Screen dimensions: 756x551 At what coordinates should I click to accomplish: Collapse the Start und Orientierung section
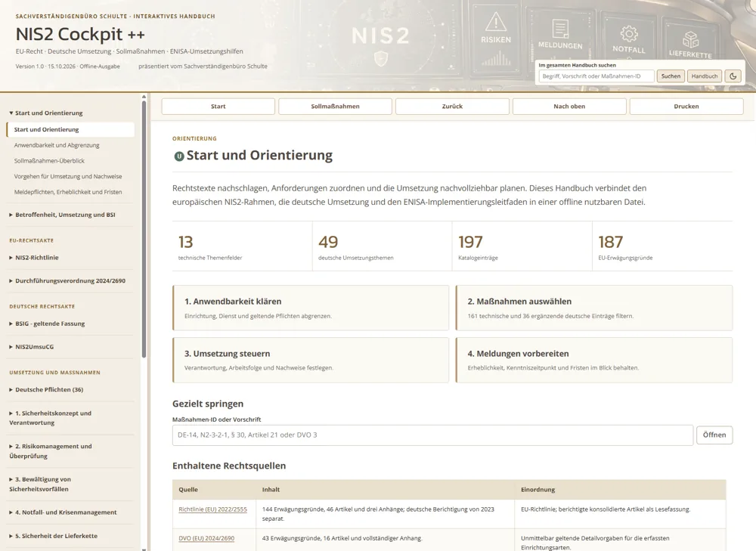click(46, 113)
